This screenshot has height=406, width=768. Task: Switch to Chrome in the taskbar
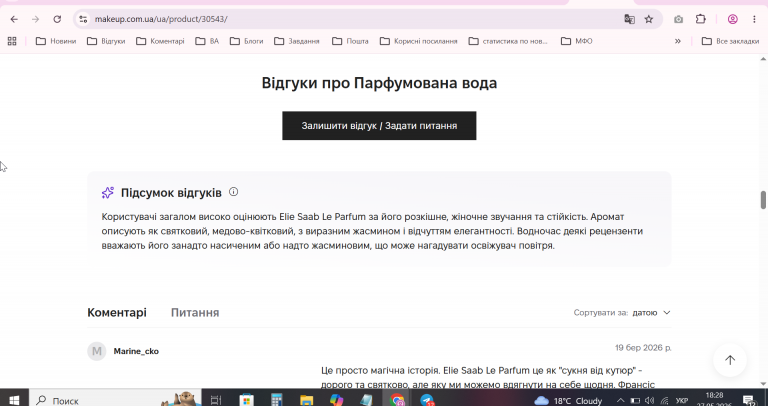(x=397, y=400)
